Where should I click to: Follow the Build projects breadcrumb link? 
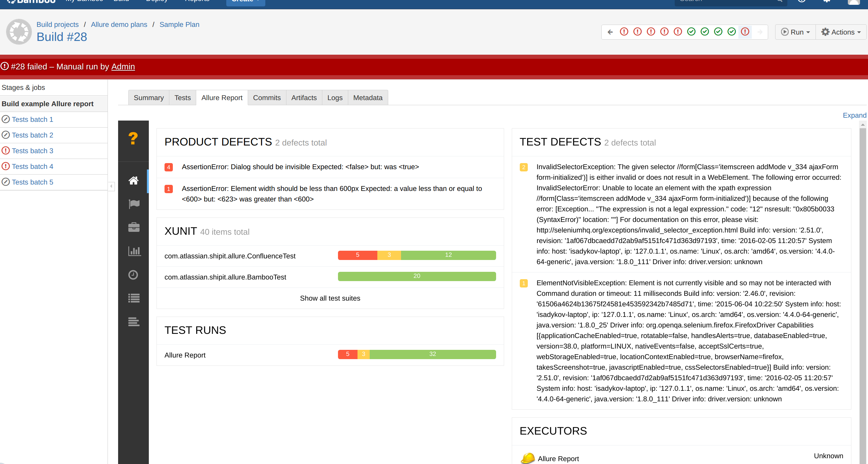(57, 24)
